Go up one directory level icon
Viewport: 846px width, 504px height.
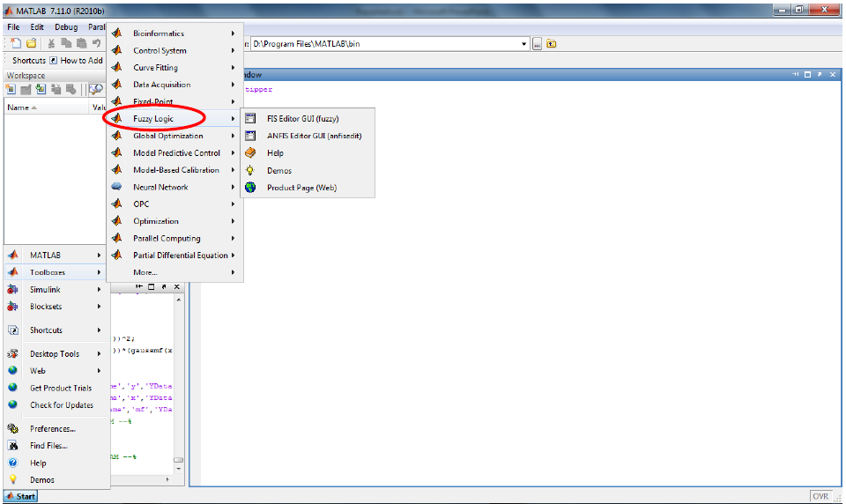(x=552, y=44)
